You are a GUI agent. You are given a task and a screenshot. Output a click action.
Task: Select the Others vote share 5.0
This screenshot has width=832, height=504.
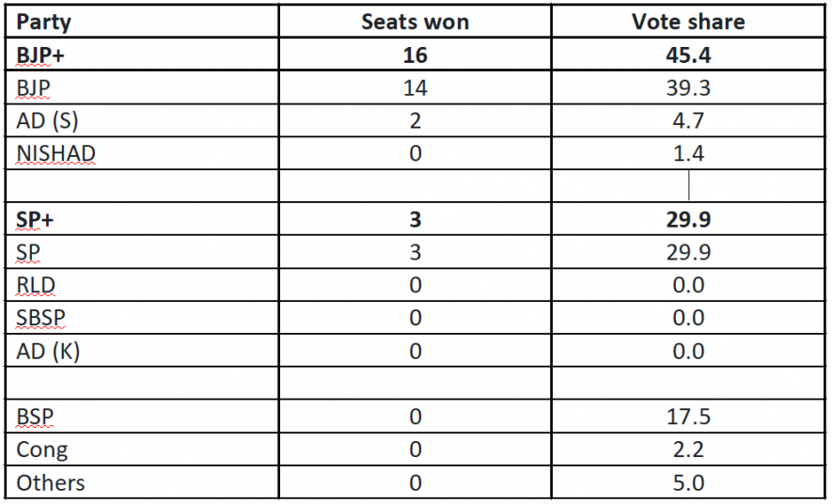click(688, 482)
